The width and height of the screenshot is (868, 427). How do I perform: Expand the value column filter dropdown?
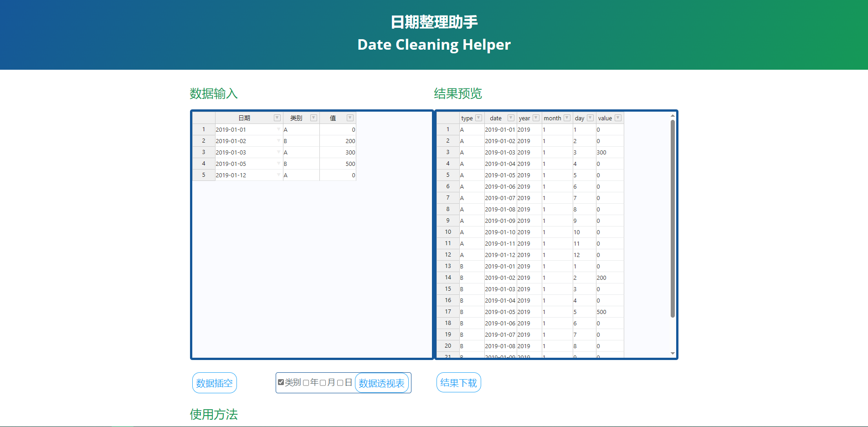click(618, 118)
